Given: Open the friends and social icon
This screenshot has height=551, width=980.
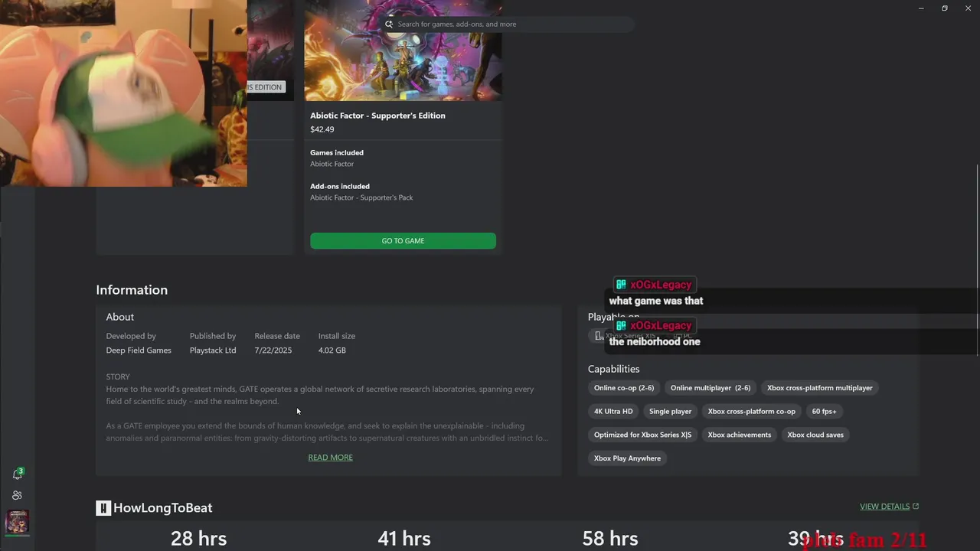Looking at the screenshot, I should tap(18, 495).
